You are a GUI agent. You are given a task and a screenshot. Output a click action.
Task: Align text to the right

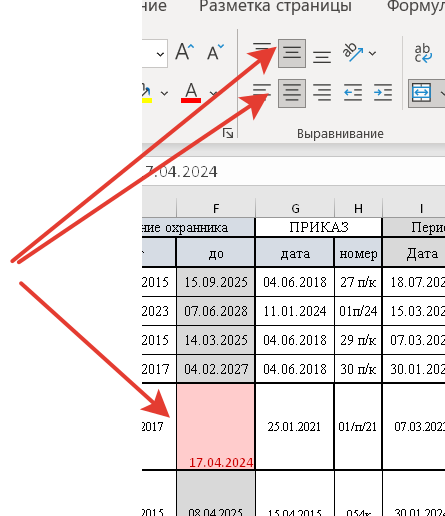pyautogui.click(x=322, y=93)
